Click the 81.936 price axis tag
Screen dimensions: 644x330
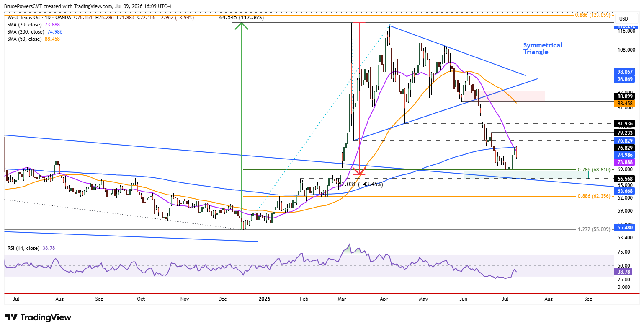coord(625,124)
